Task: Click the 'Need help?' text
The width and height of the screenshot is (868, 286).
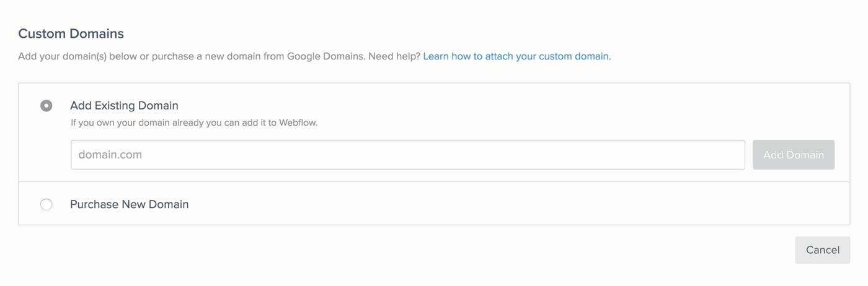Action: pyautogui.click(x=394, y=56)
